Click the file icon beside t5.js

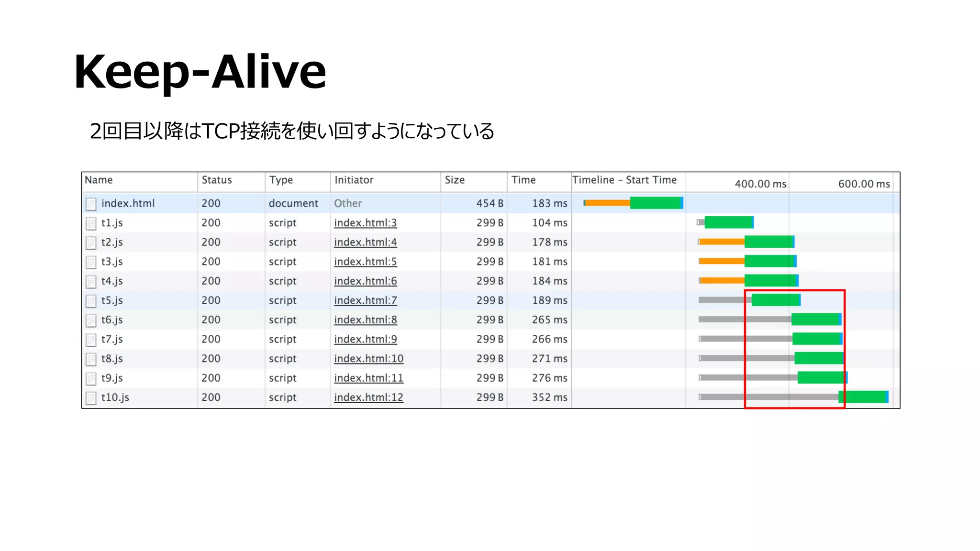pos(91,301)
